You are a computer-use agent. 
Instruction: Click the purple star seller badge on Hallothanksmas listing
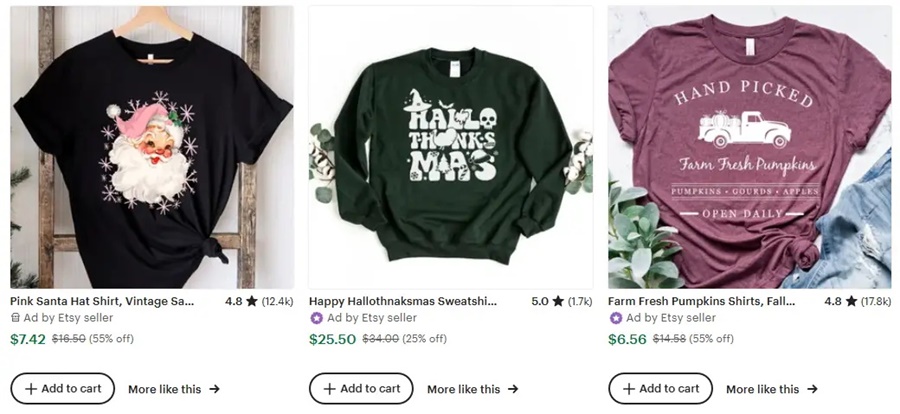click(x=317, y=318)
